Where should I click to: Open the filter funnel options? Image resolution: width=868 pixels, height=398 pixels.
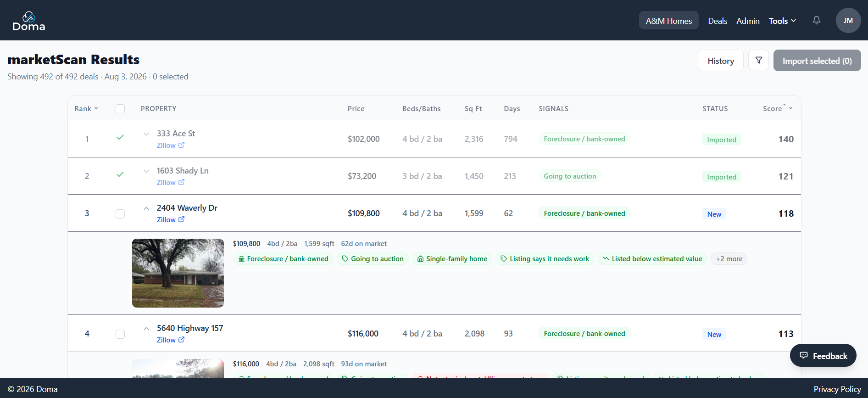tap(759, 60)
